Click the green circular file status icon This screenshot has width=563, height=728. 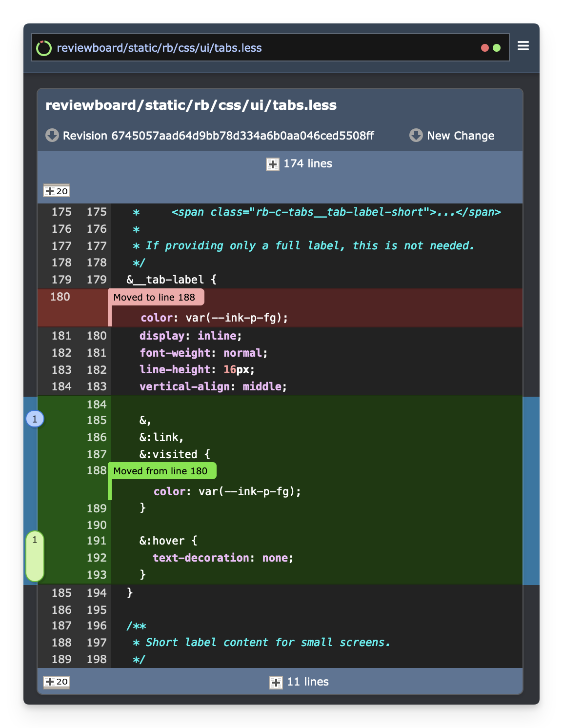click(x=44, y=48)
